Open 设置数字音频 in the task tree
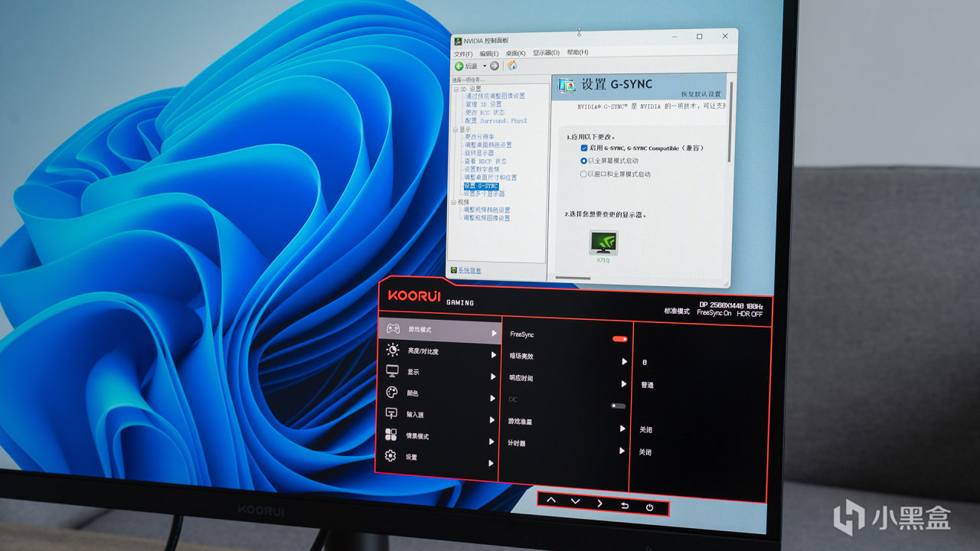This screenshot has width=980, height=551. tap(482, 169)
